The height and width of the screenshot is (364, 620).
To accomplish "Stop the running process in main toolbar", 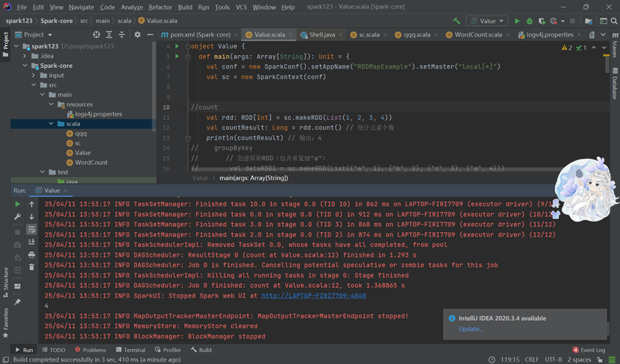I will (572, 21).
